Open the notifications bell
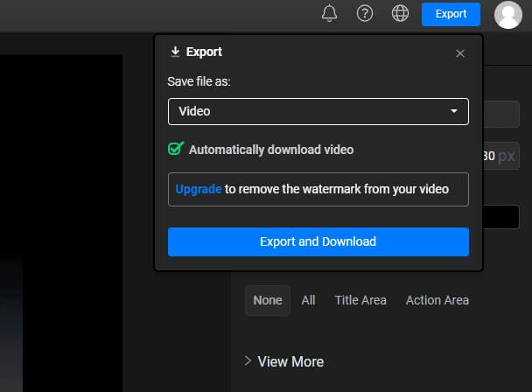 tap(329, 14)
